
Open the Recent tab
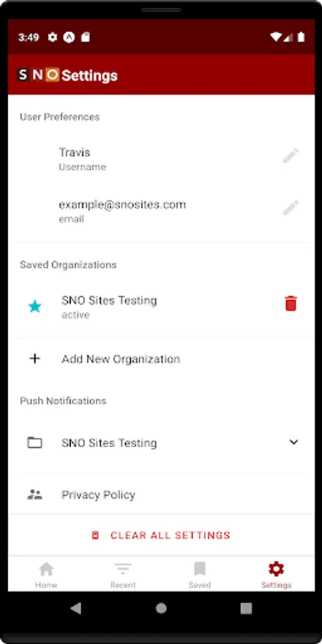pyautogui.click(x=123, y=575)
